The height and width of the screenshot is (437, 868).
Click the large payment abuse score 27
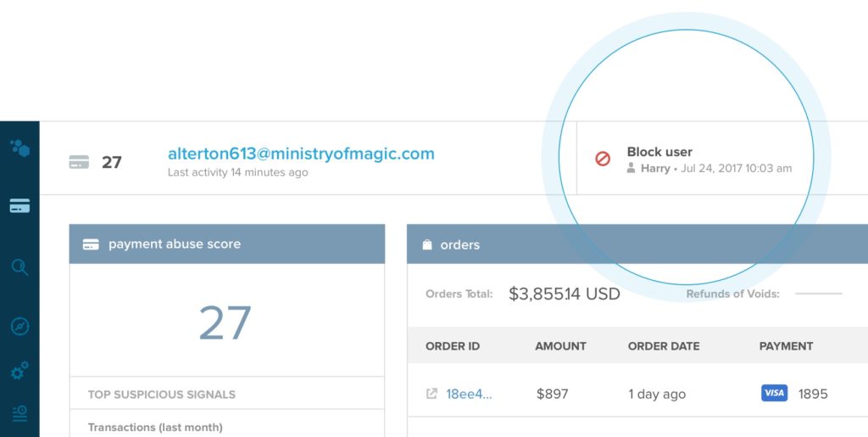coord(225,323)
